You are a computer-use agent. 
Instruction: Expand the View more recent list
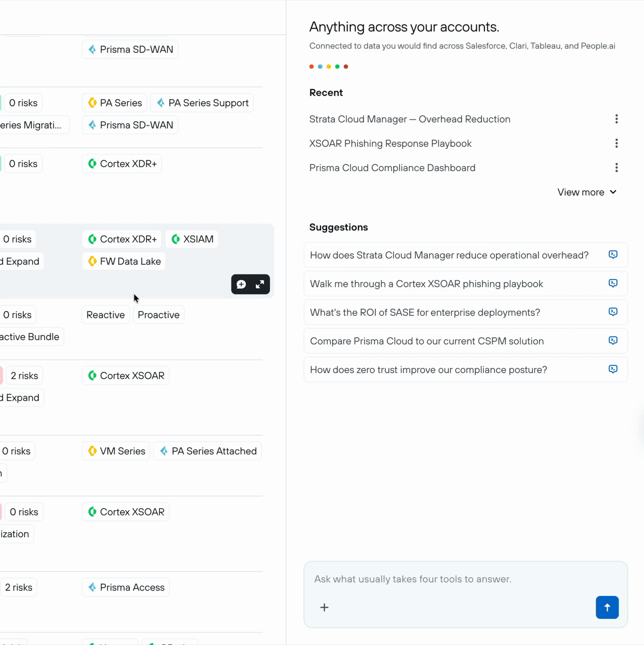(x=587, y=192)
